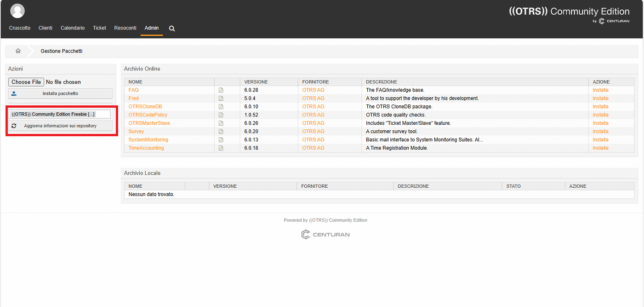
Task: Click Installa for the OTRSMasterSlave package
Action: coord(600,123)
